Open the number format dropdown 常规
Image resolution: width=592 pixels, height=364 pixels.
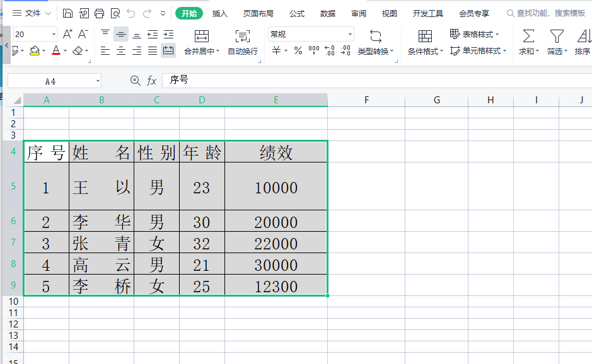pos(350,35)
